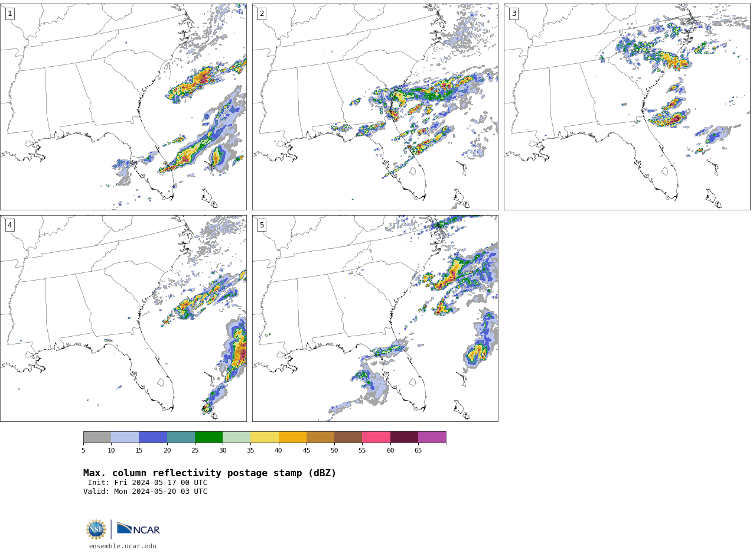Image resolution: width=756 pixels, height=553 pixels.
Task: Click the brown 50-55 dBZ swatch
Action: [x=348, y=437]
